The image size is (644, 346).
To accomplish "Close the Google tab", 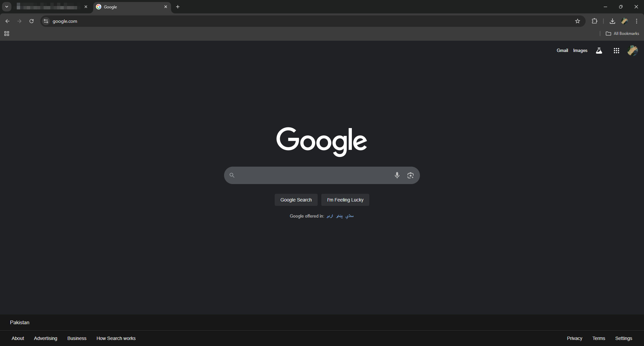I will [x=166, y=7].
